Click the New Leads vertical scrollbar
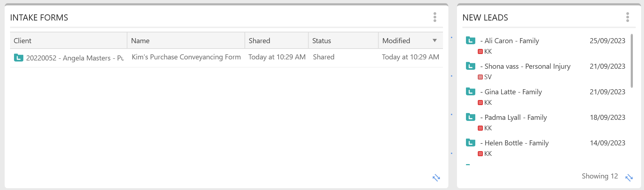 point(632,60)
